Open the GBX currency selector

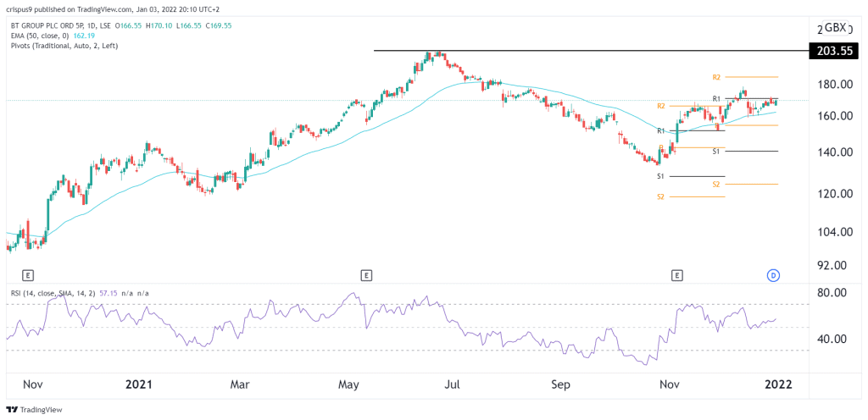point(835,28)
